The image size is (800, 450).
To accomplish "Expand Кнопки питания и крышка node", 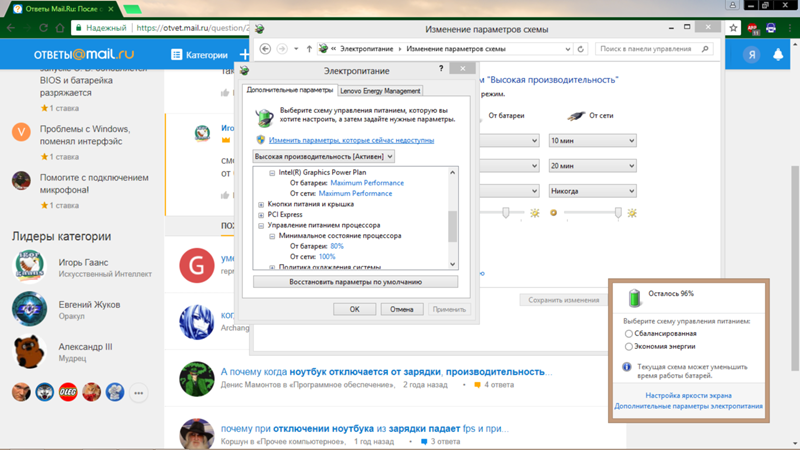I will tap(261, 205).
